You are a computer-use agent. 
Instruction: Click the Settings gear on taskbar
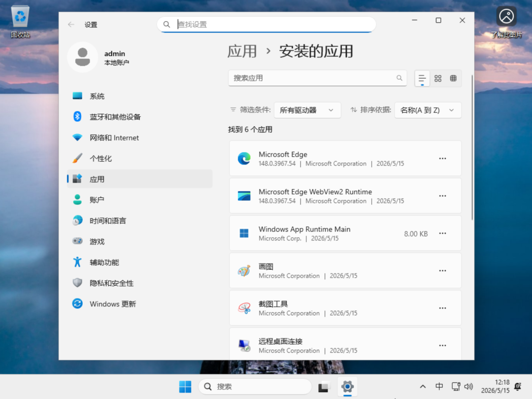347,387
